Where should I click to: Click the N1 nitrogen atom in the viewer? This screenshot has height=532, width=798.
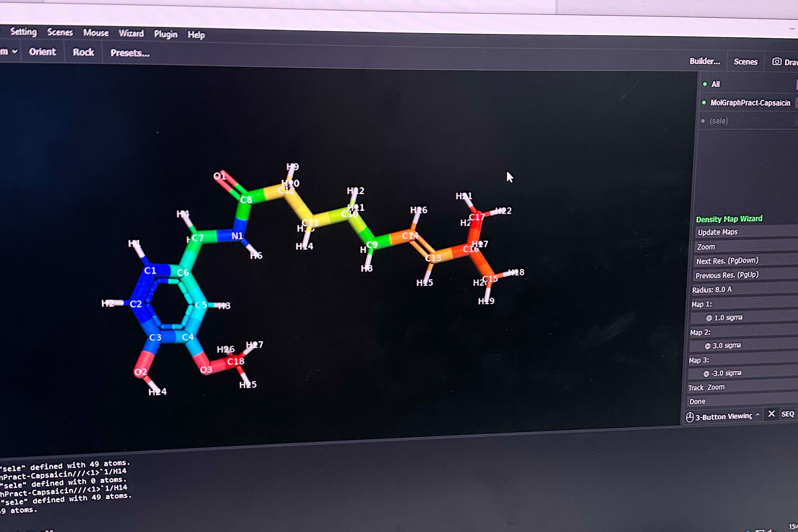236,236
